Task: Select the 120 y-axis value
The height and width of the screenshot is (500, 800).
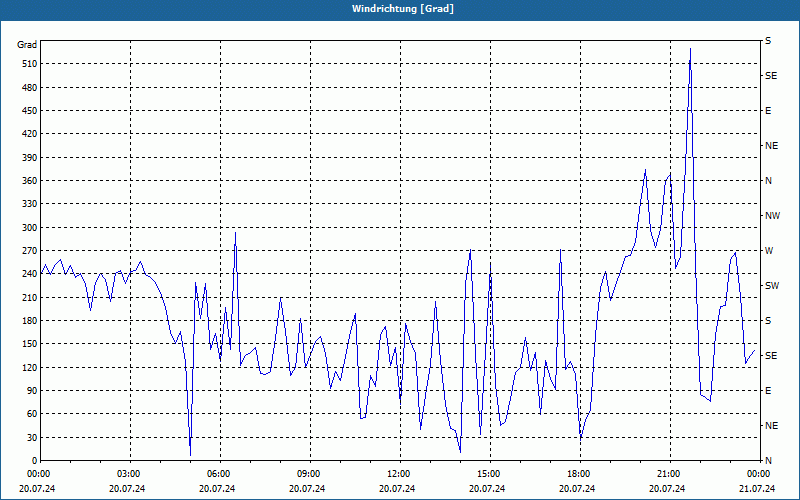Action: coord(29,367)
